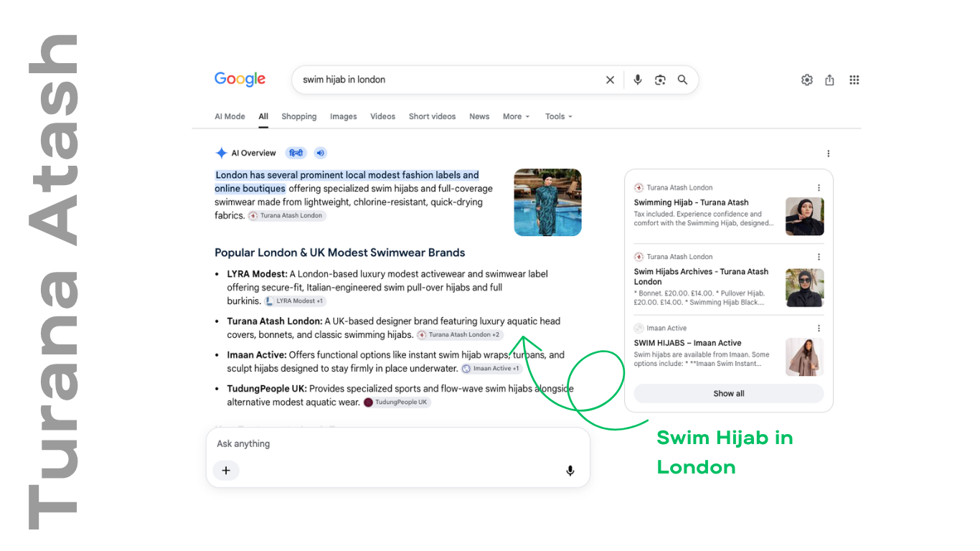Expand the Tools dropdown

point(559,116)
